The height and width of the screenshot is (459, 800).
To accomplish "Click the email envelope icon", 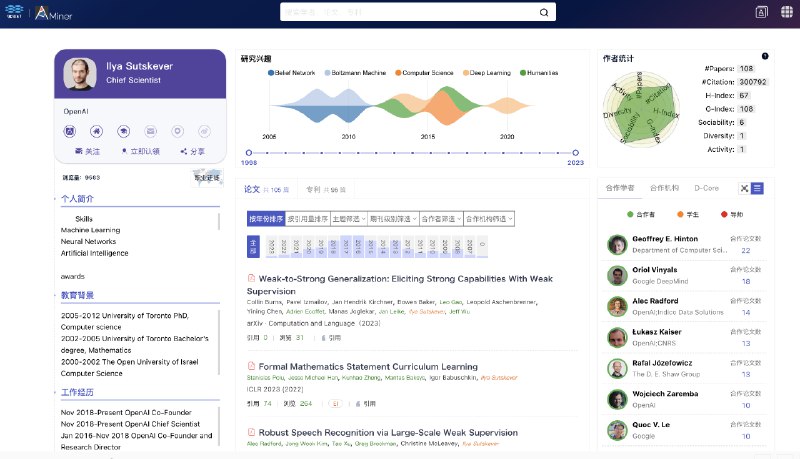I will (151, 132).
